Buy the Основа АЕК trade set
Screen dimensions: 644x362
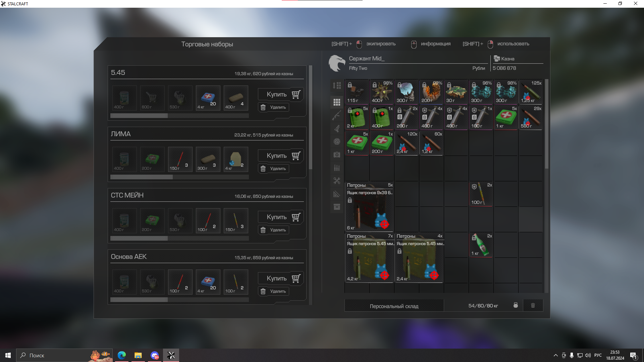(x=281, y=278)
